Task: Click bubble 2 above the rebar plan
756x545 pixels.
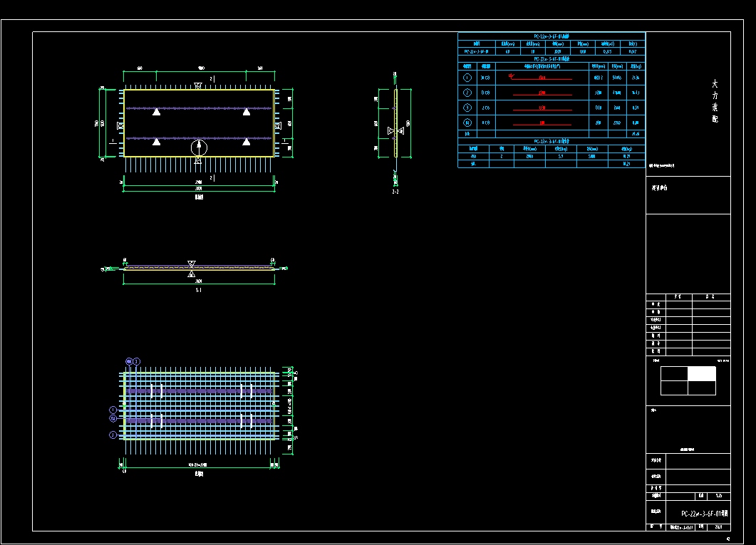Action: tap(137, 361)
